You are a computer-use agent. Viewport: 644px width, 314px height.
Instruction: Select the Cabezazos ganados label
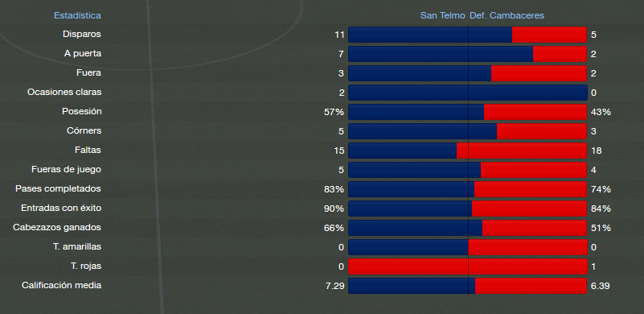tap(57, 228)
